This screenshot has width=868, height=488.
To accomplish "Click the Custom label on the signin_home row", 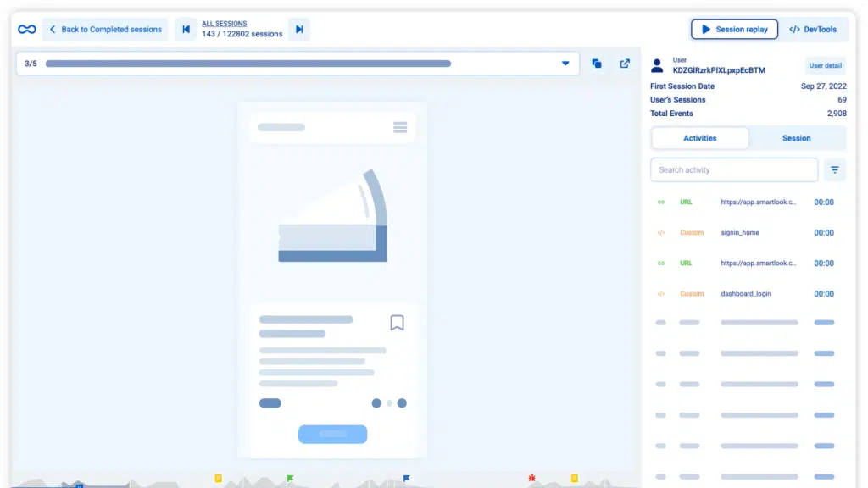I will [692, 233].
